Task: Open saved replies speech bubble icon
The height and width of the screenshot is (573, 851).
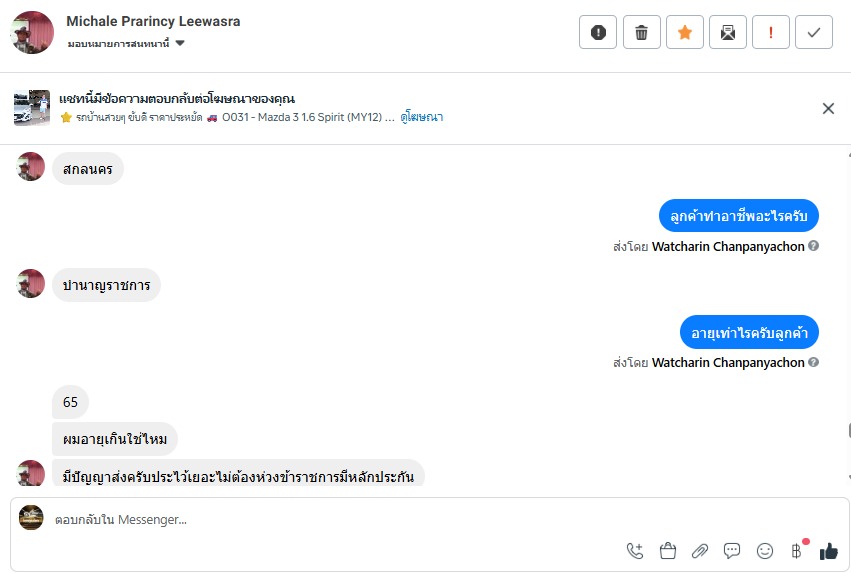Action: [732, 550]
